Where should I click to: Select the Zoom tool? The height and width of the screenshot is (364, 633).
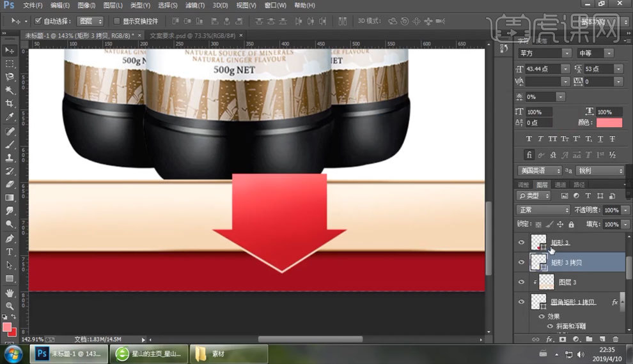pyautogui.click(x=10, y=306)
